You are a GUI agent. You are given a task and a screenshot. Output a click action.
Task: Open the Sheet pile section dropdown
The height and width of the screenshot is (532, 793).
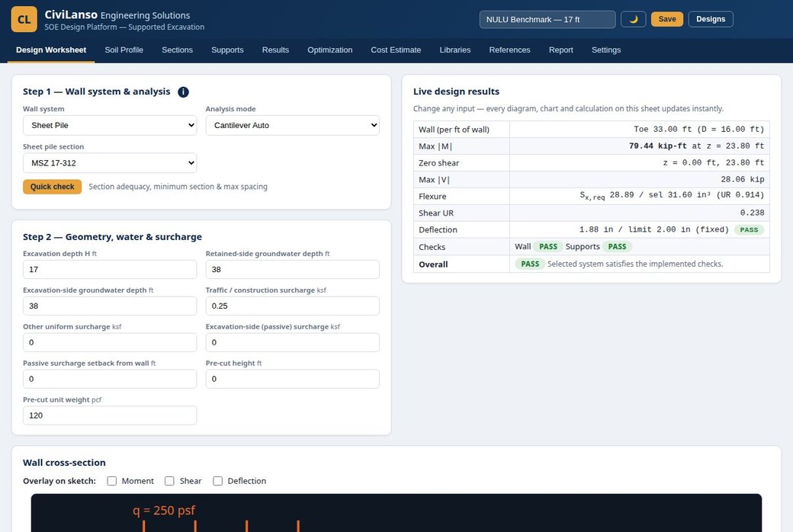click(x=110, y=163)
